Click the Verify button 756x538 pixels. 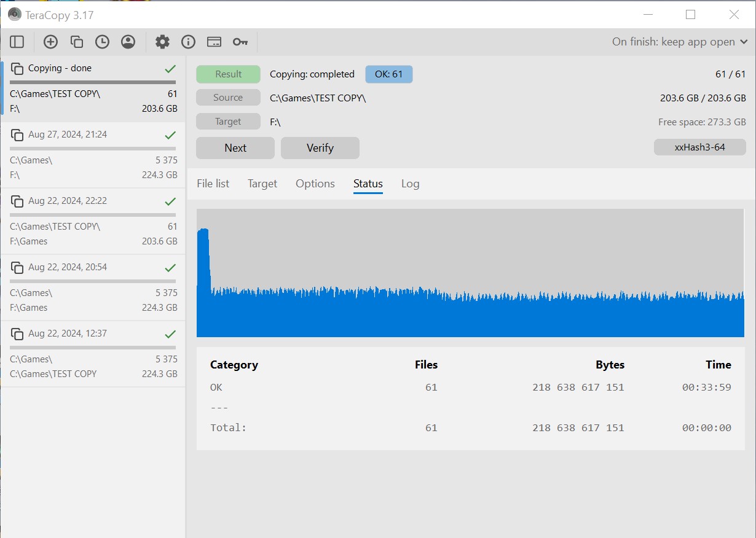click(x=320, y=148)
